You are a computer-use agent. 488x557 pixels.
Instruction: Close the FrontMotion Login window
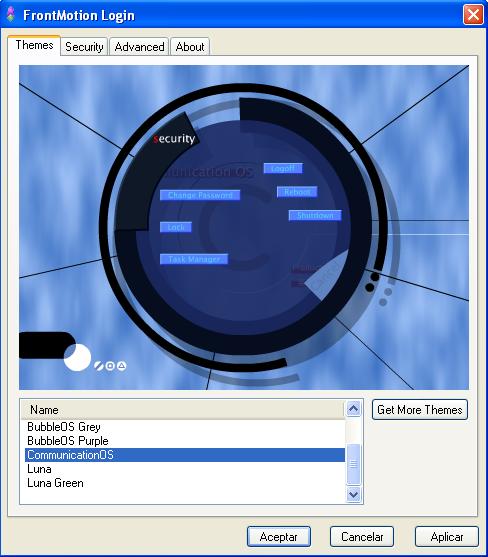click(x=473, y=15)
